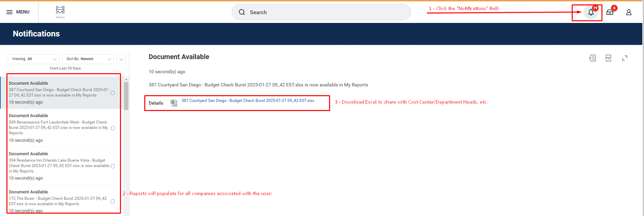
Task: Go to the Hotels logo home
Action: point(60,12)
